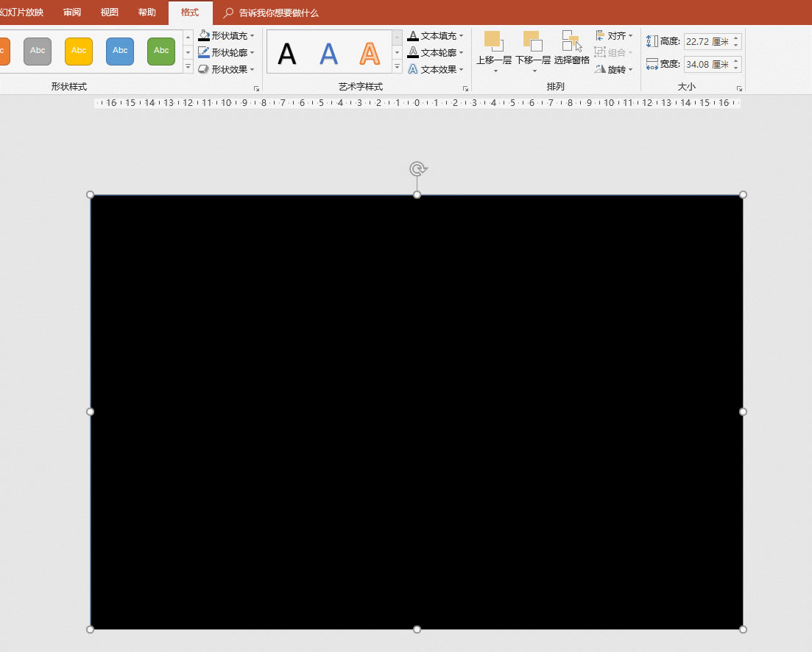The height and width of the screenshot is (652, 812).
Task: Click the width icon beside 宽度
Action: click(652, 64)
